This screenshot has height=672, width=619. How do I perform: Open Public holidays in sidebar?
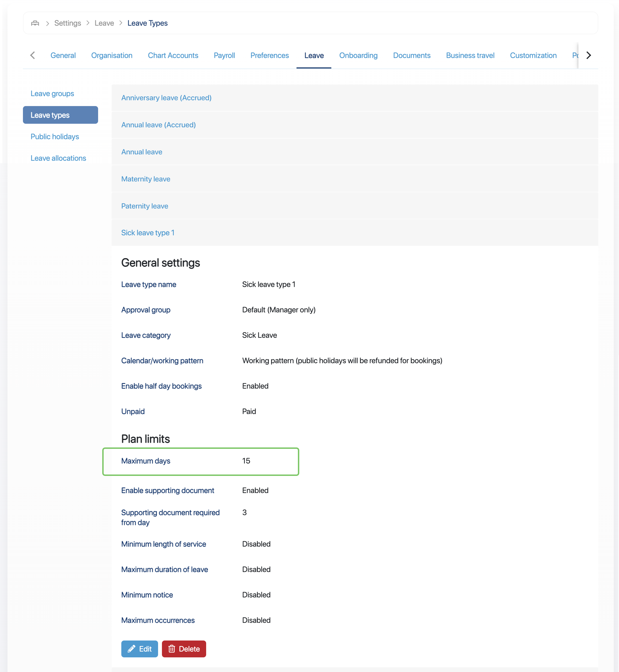tap(55, 137)
